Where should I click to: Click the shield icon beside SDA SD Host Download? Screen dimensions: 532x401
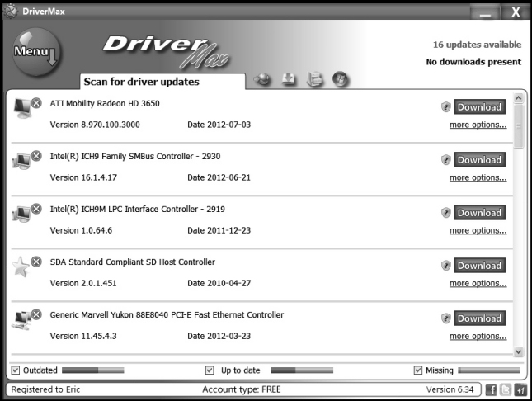pyautogui.click(x=446, y=266)
